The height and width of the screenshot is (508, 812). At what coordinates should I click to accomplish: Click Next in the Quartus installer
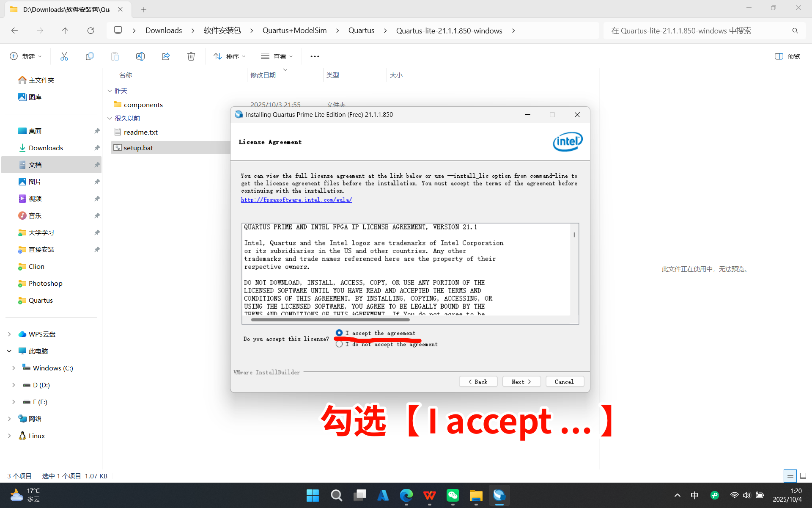(521, 381)
